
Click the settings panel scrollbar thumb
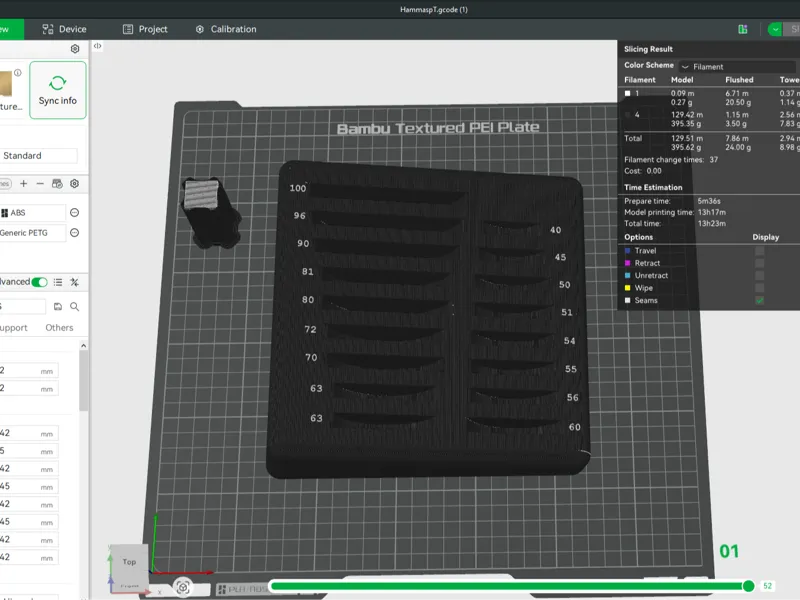tap(84, 380)
